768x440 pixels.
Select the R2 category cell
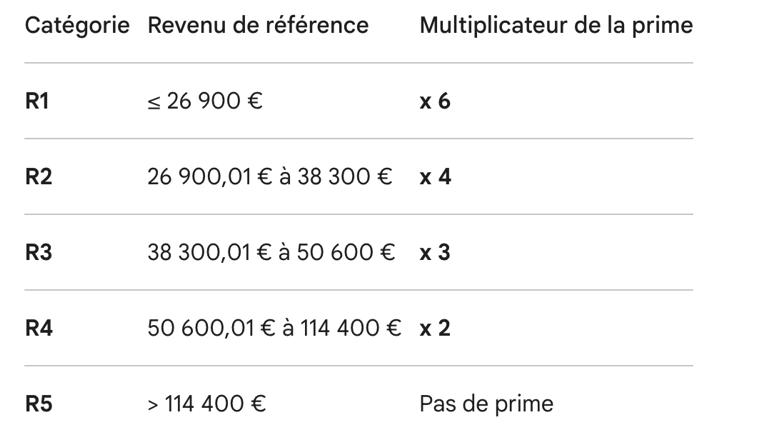click(x=37, y=177)
